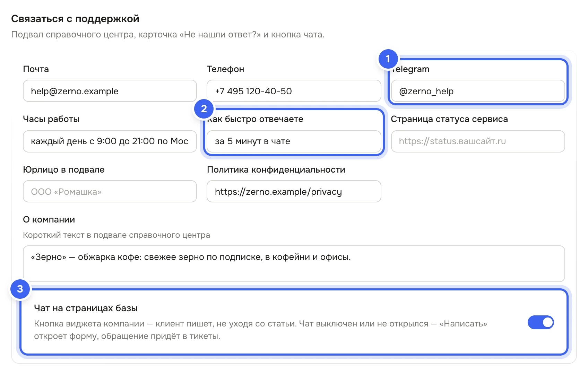
Task: Click the «Чат на страницах базы» title text
Action: [x=86, y=308]
